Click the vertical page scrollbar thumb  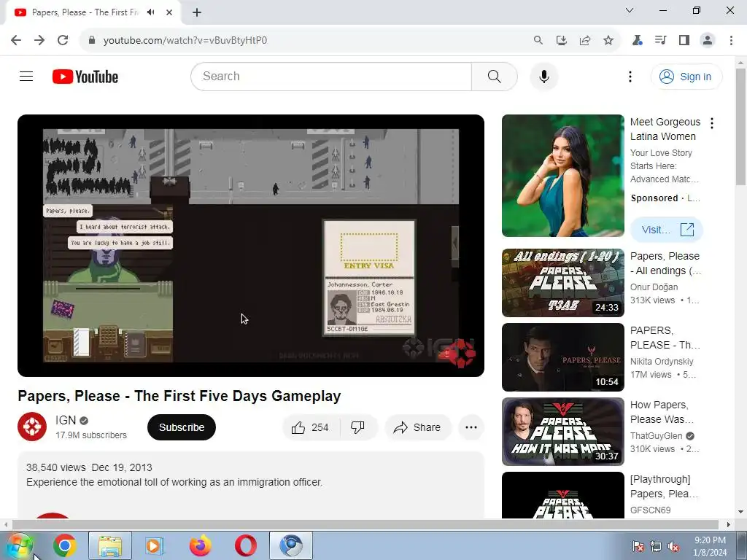(x=740, y=127)
